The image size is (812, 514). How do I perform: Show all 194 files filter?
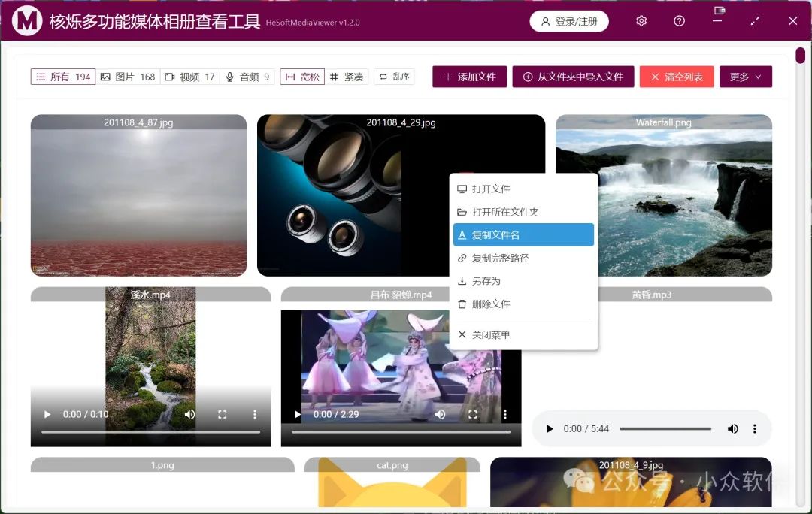63,77
